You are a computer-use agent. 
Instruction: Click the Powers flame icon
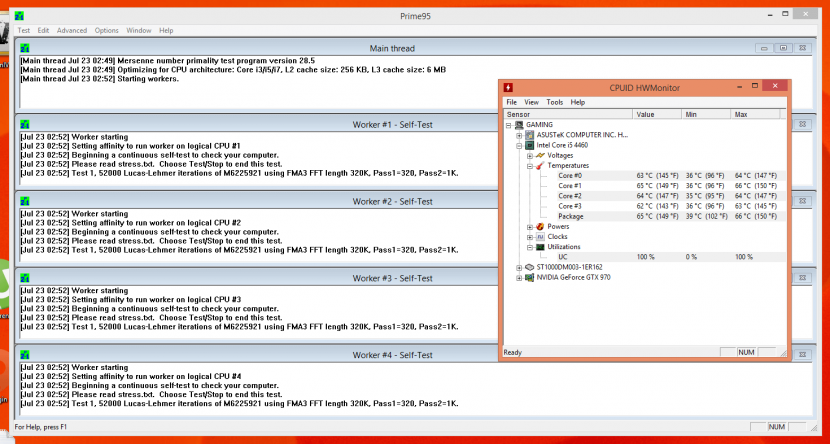point(540,226)
